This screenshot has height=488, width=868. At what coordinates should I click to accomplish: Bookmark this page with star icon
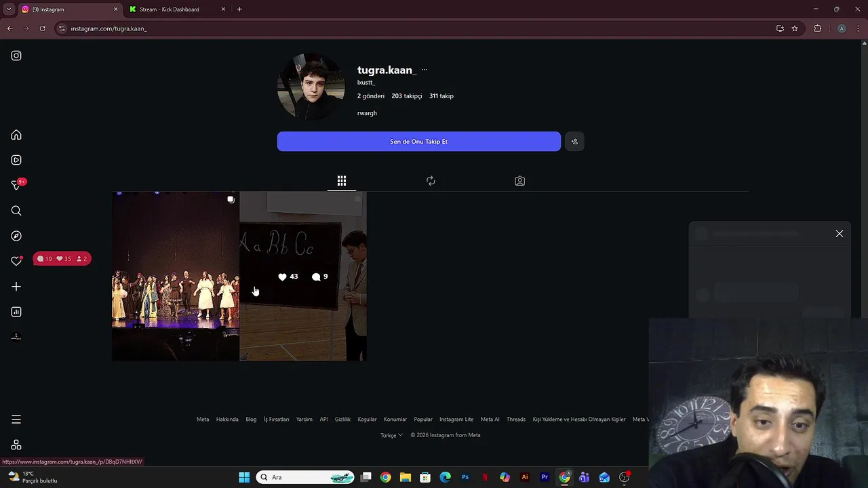pos(795,28)
